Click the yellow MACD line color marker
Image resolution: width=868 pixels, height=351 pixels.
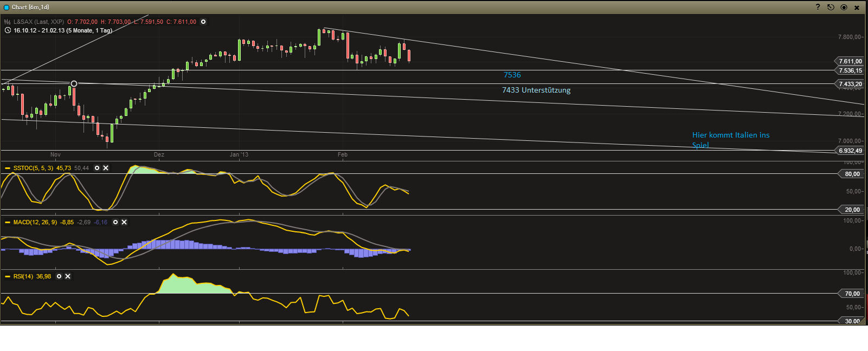[8, 222]
